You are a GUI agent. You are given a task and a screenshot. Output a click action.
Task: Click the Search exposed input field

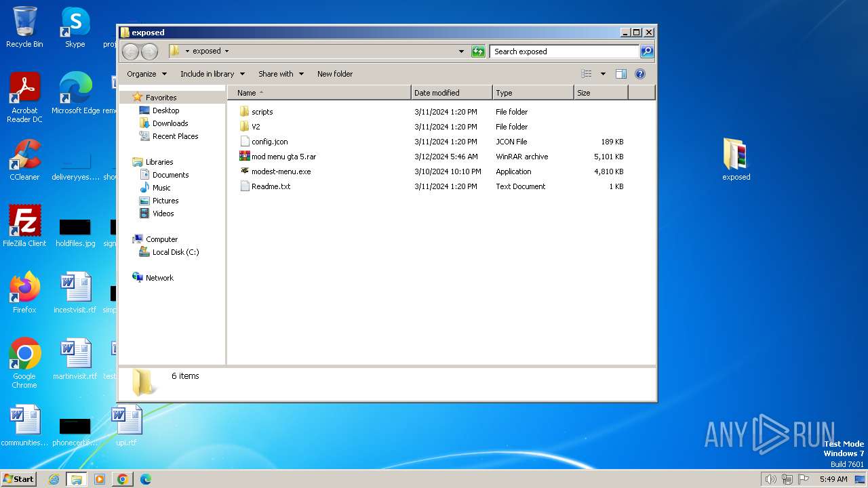point(564,52)
